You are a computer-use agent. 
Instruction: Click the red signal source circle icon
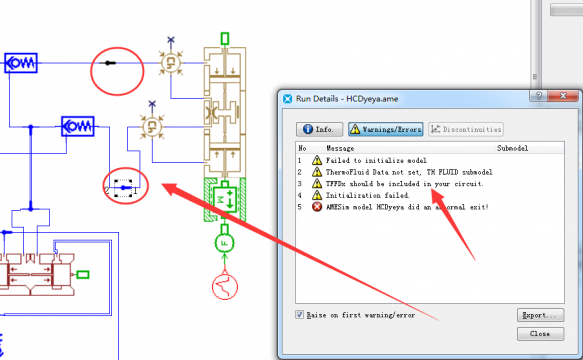point(225,287)
